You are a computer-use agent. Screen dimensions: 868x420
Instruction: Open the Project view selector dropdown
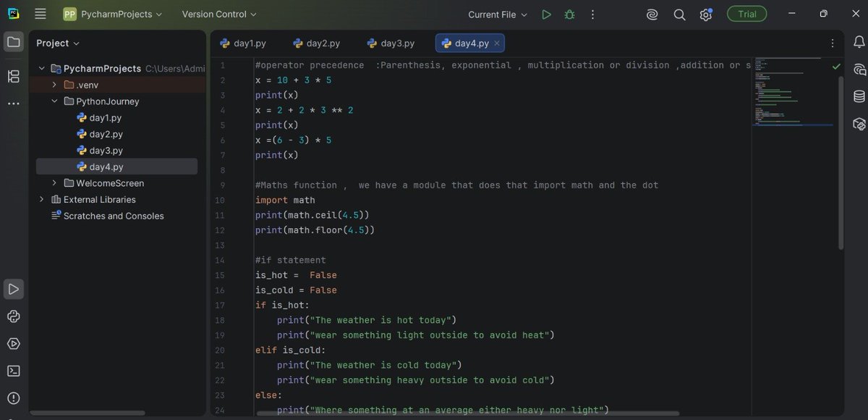(58, 43)
